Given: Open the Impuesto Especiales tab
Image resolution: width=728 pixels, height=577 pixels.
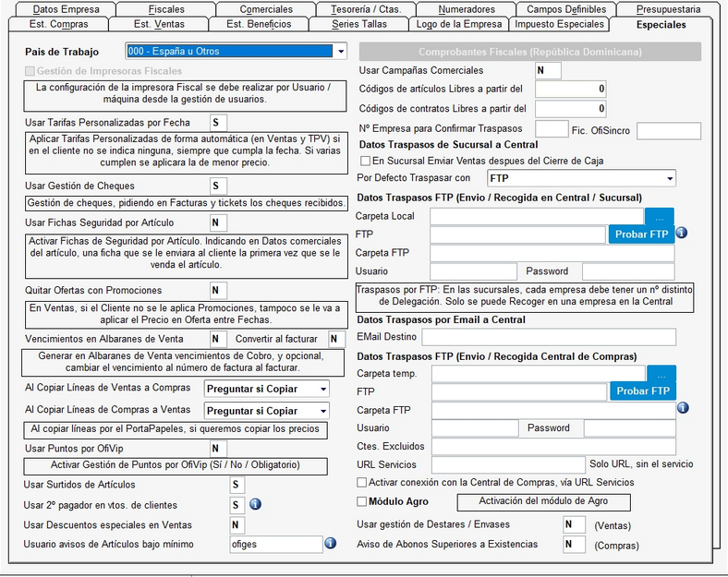Looking at the screenshot, I should pyautogui.click(x=559, y=24).
